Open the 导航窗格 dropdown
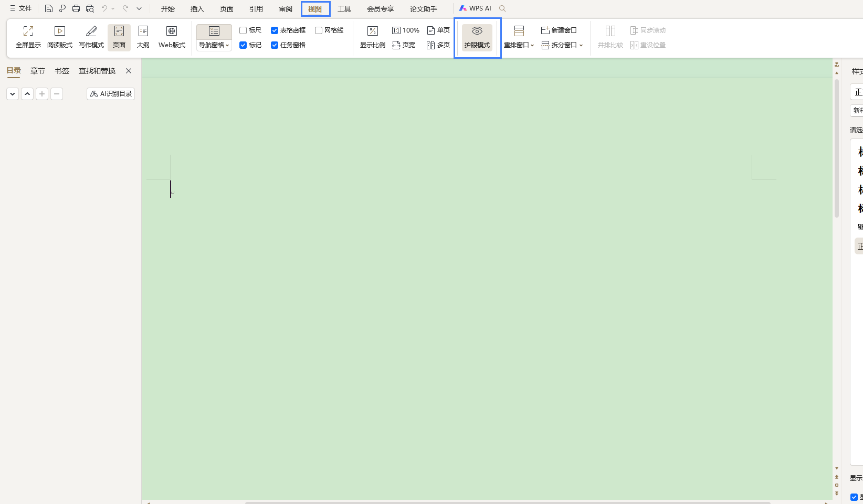This screenshot has height=504, width=863. [x=214, y=45]
